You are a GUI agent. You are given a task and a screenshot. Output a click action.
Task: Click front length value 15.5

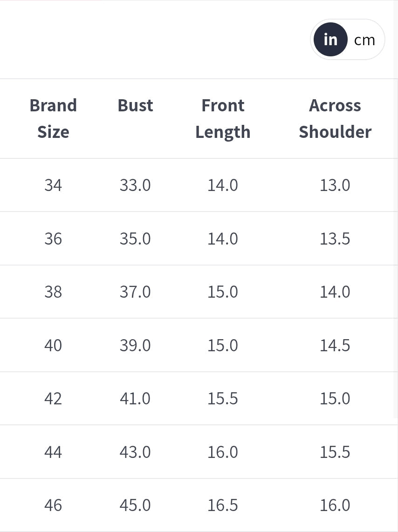tap(223, 399)
